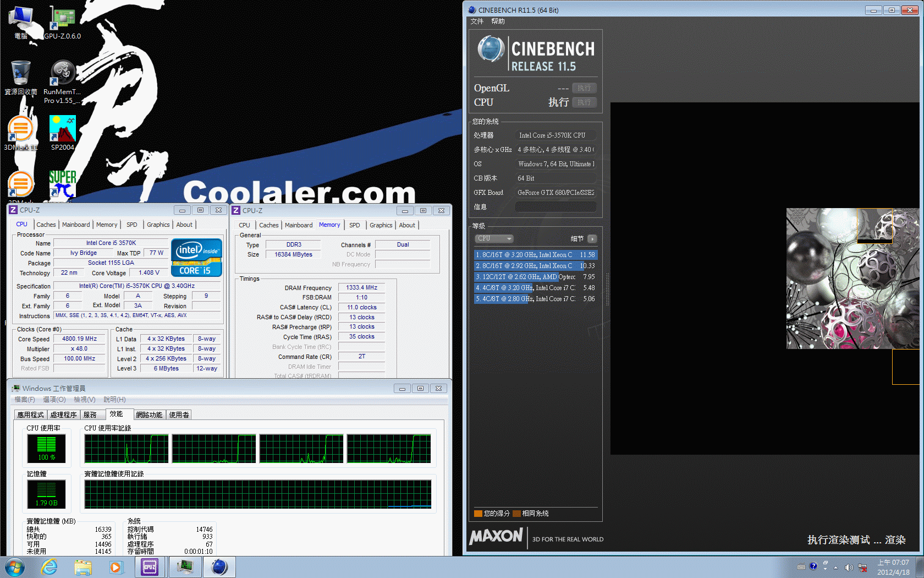Open Internet Explorer from the taskbar

point(50,567)
